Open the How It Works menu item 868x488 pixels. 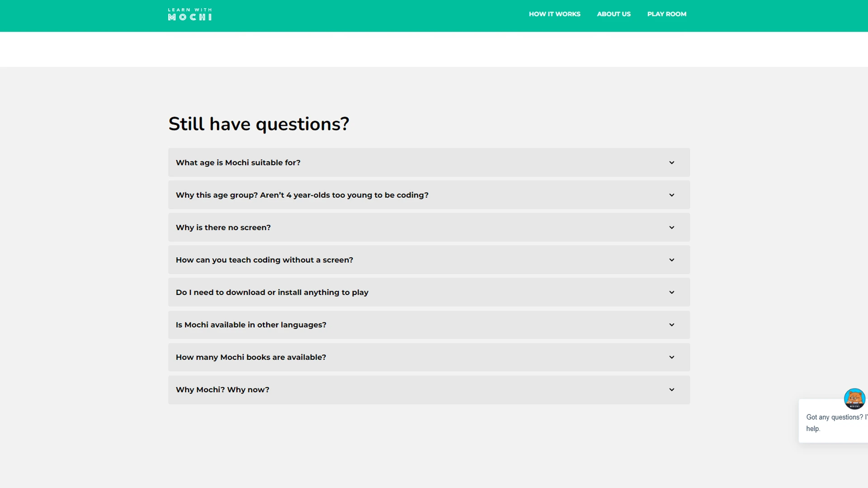click(x=554, y=14)
